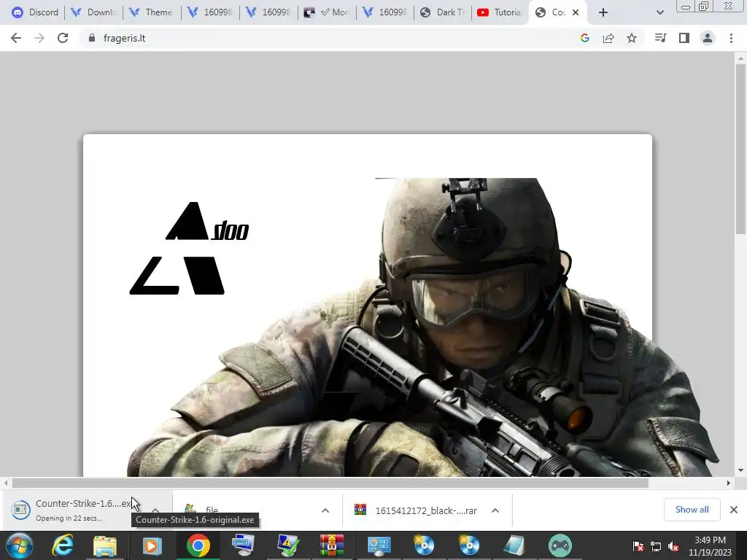Open WinRAR from the taskbar
This screenshot has height=560, width=747.
click(332, 545)
